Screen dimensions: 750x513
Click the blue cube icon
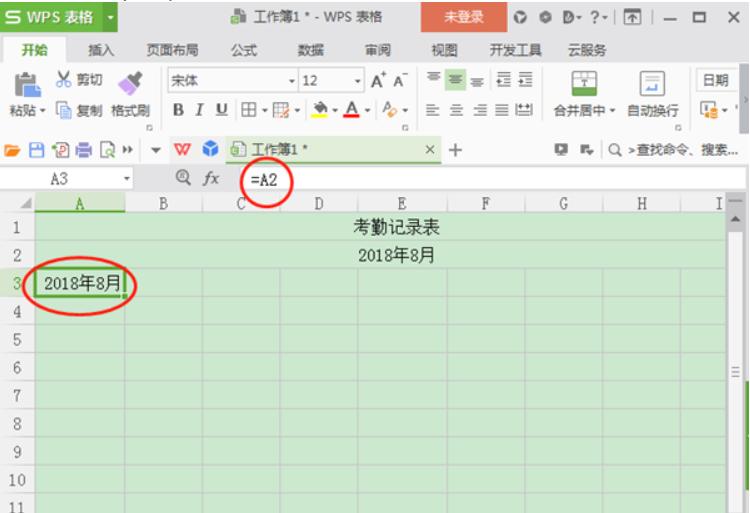[210, 149]
